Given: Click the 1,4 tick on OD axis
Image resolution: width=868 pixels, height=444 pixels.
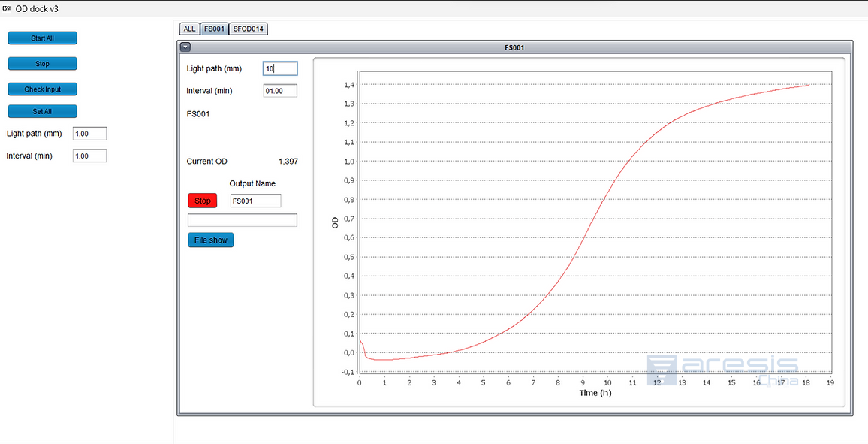Looking at the screenshot, I should [x=348, y=85].
